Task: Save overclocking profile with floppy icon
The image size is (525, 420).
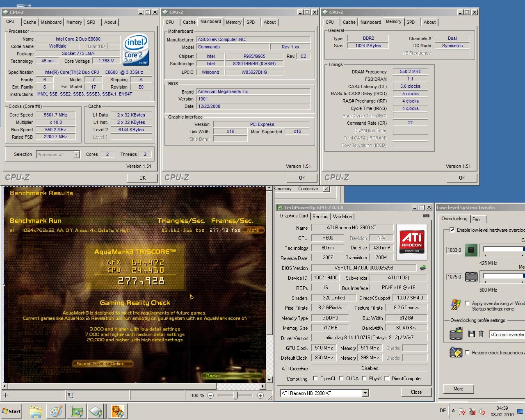Action: tap(472, 334)
